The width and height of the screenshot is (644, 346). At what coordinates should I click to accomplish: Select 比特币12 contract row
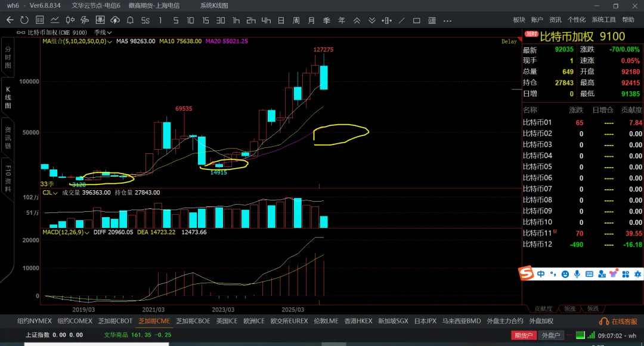pyautogui.click(x=583, y=245)
